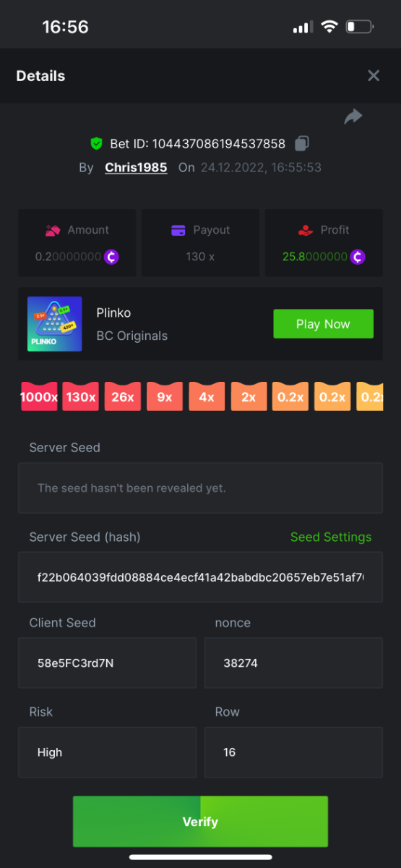The height and width of the screenshot is (868, 401).
Task: Close the Details panel
Action: pos(374,76)
